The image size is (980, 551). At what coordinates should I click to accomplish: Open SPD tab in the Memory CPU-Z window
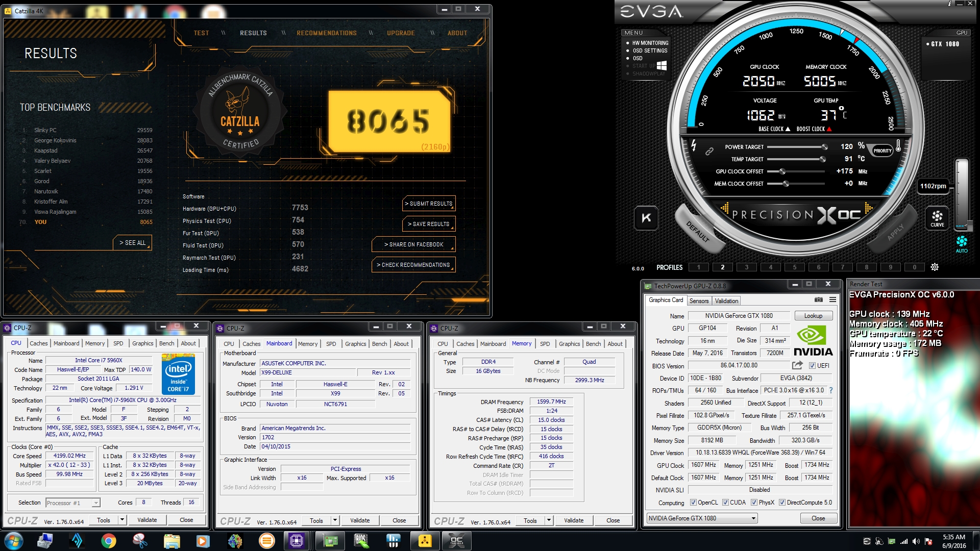tap(545, 344)
